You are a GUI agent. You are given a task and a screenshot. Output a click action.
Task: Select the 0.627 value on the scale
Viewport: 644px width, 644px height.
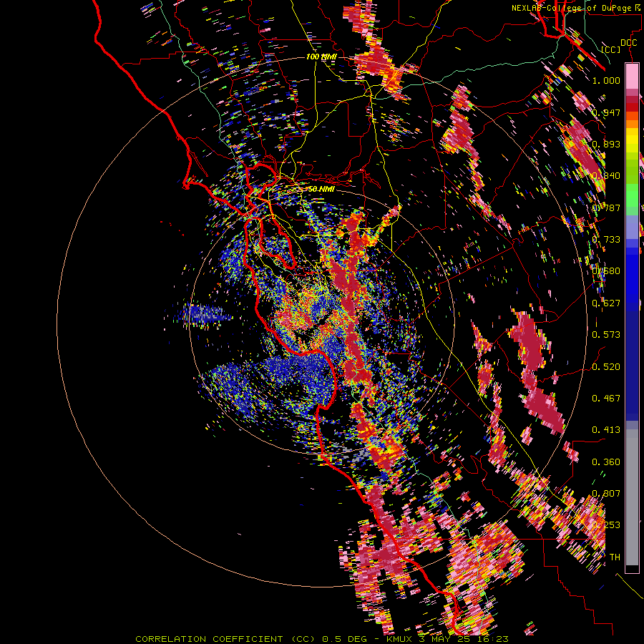coord(606,303)
